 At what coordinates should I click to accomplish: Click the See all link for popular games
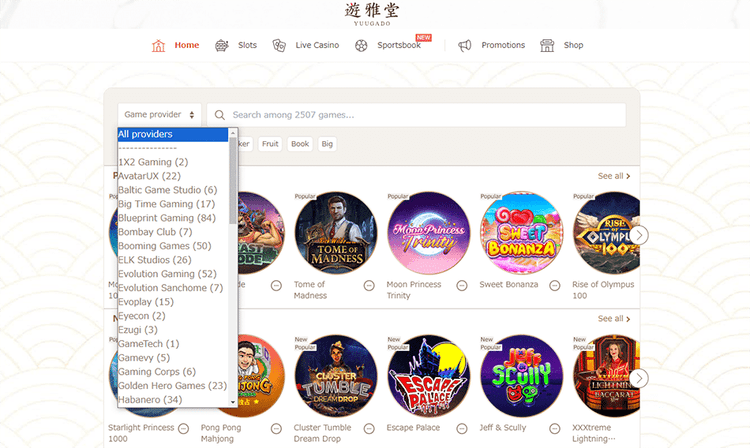coord(614,176)
